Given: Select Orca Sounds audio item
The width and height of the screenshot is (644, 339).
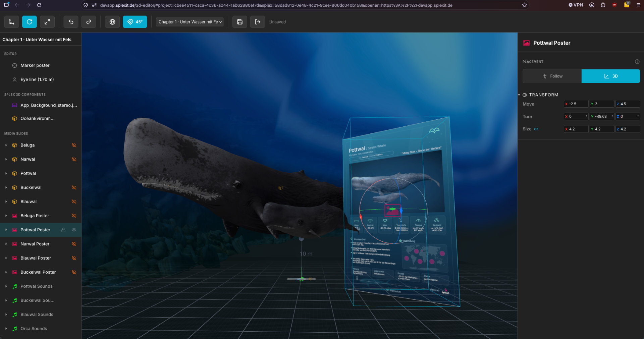Looking at the screenshot, I should [41, 329].
